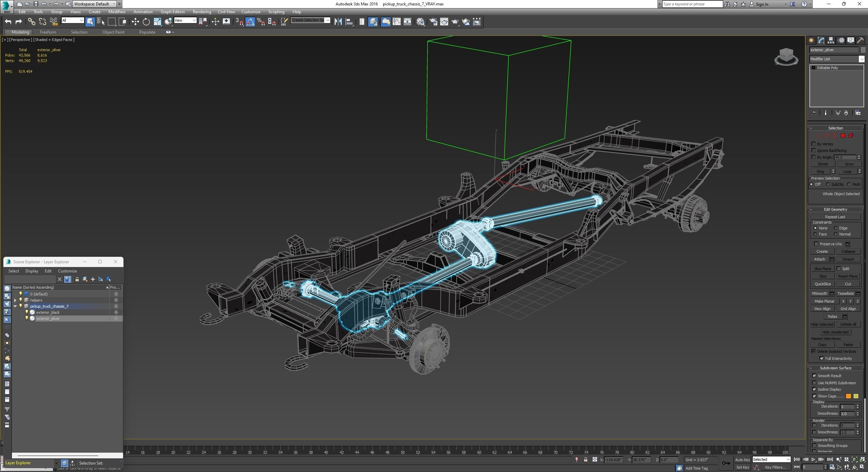The image size is (868, 472).
Task: Collapse the pickup_truck_chassis_7 layer
Action: (x=15, y=306)
